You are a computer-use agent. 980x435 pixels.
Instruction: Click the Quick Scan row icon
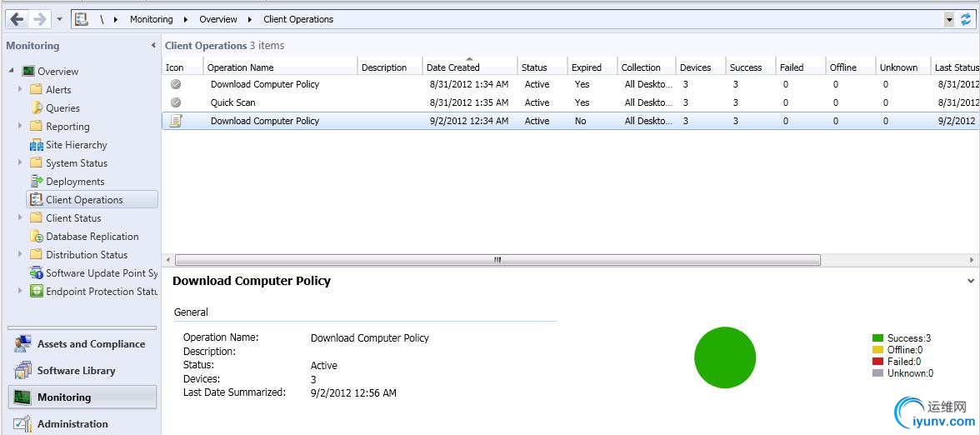coord(176,102)
